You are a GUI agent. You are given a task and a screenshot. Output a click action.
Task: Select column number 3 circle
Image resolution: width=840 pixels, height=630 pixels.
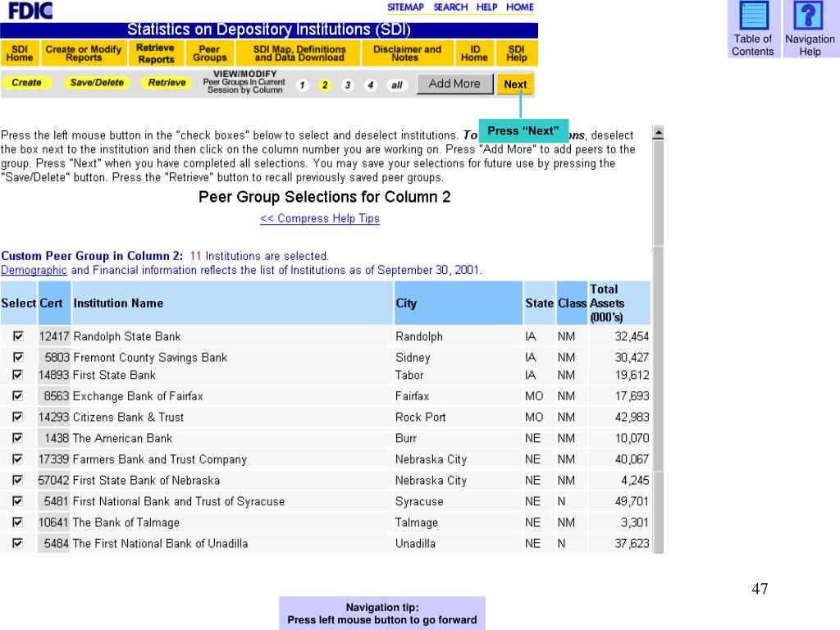(348, 85)
